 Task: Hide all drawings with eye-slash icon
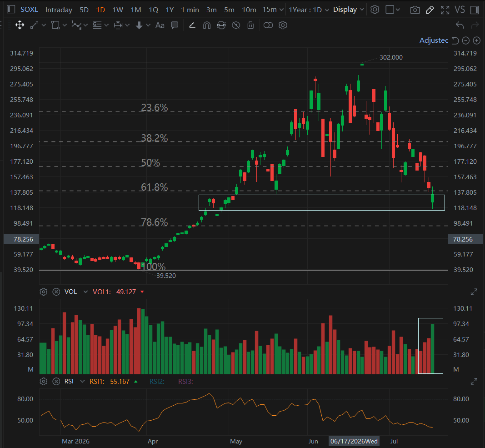click(x=236, y=25)
